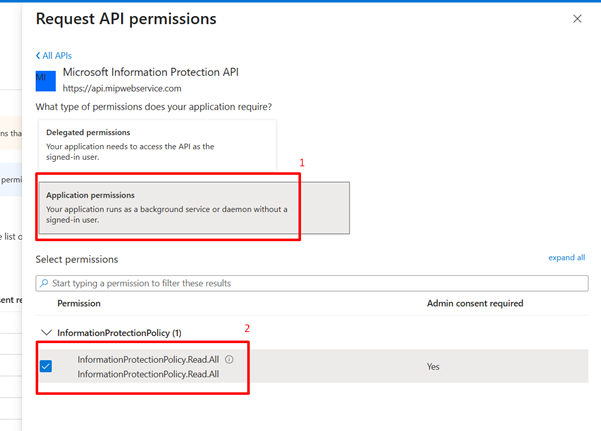Focus the permission filter search box
This screenshot has height=431, width=601.
tap(315, 283)
